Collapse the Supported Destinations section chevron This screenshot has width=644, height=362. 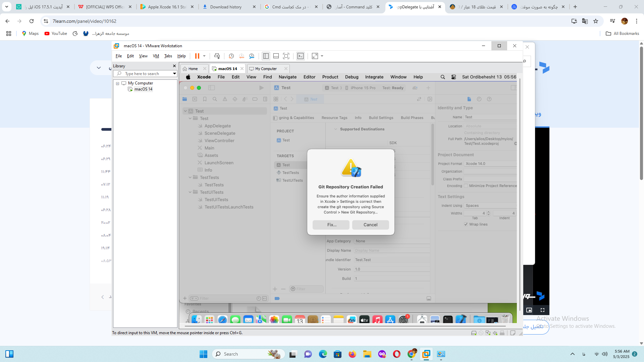point(335,129)
